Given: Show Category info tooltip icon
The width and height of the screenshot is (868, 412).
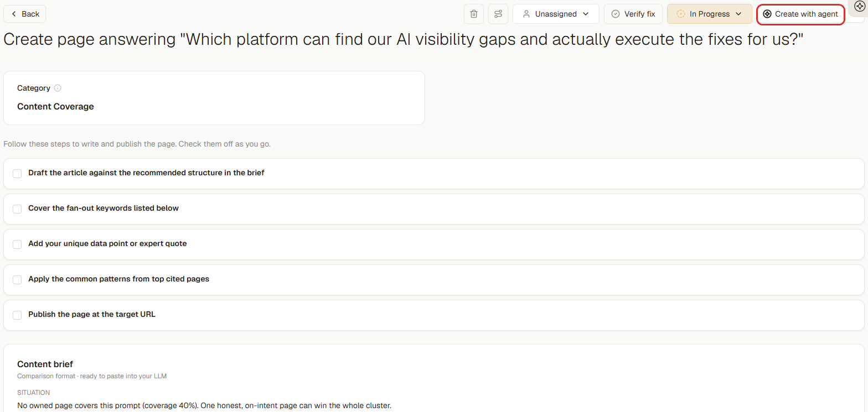Looking at the screenshot, I should coord(58,88).
